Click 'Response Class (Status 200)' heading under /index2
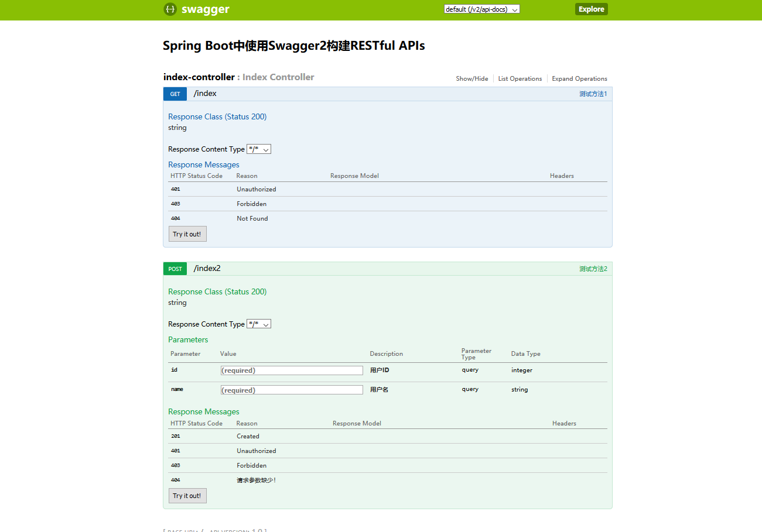The height and width of the screenshot is (532, 762). click(217, 291)
